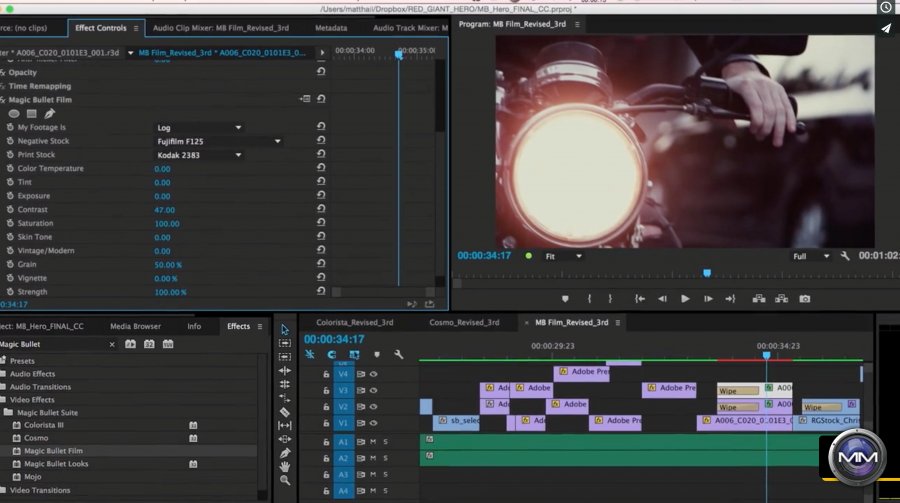Image resolution: width=900 pixels, height=503 pixels.
Task: Switch to the Metadata tab
Action: click(331, 28)
